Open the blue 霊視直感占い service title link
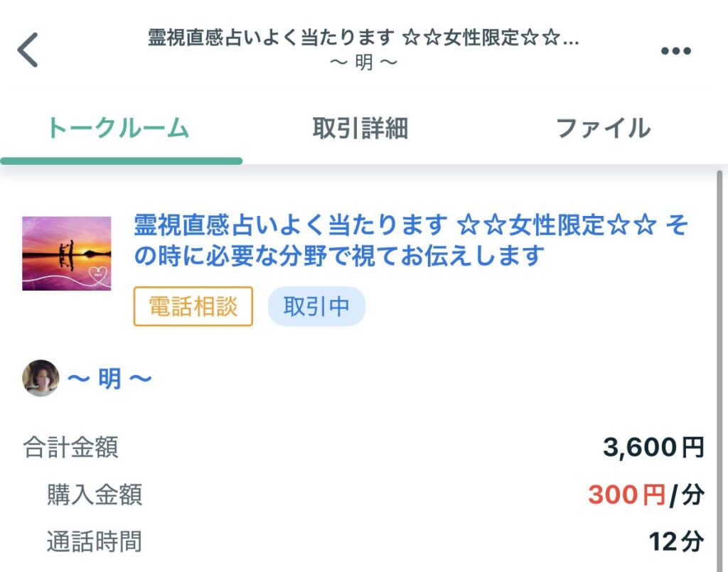728x572 pixels. pos(411,240)
